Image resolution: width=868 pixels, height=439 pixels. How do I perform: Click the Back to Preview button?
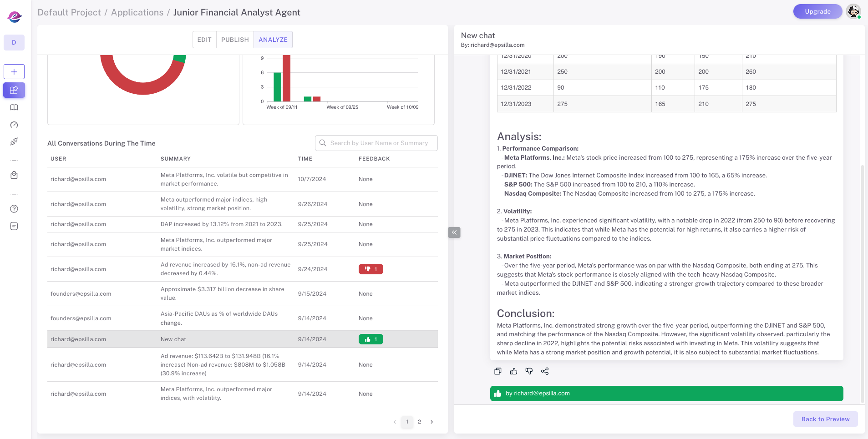(825, 419)
